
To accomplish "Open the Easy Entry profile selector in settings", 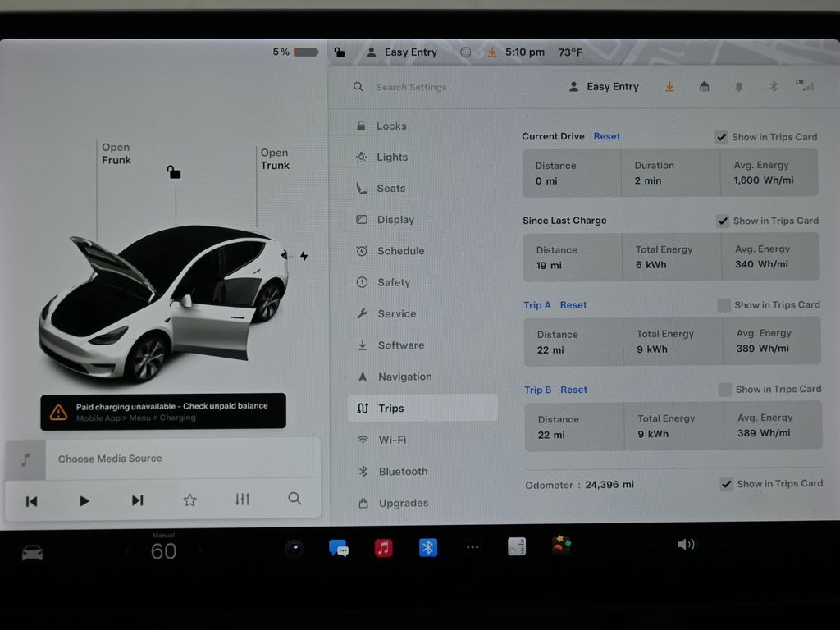I will 604,87.
